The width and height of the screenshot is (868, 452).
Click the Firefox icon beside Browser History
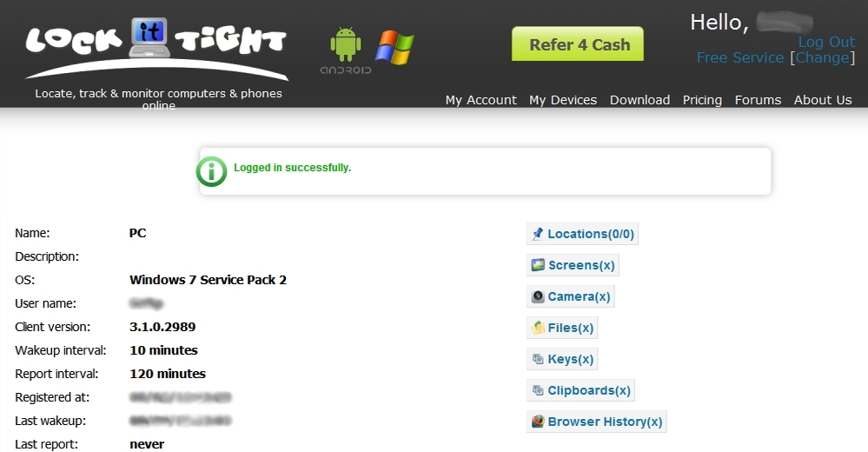click(538, 422)
